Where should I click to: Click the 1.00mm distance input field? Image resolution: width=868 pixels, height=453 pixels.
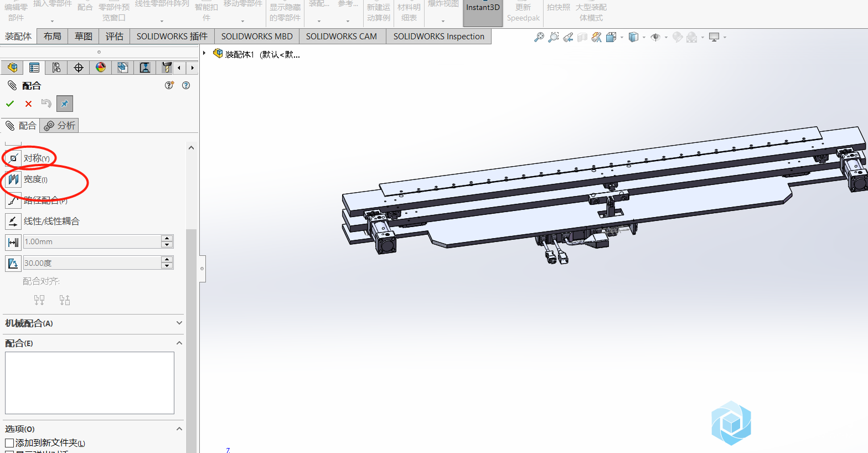92,241
